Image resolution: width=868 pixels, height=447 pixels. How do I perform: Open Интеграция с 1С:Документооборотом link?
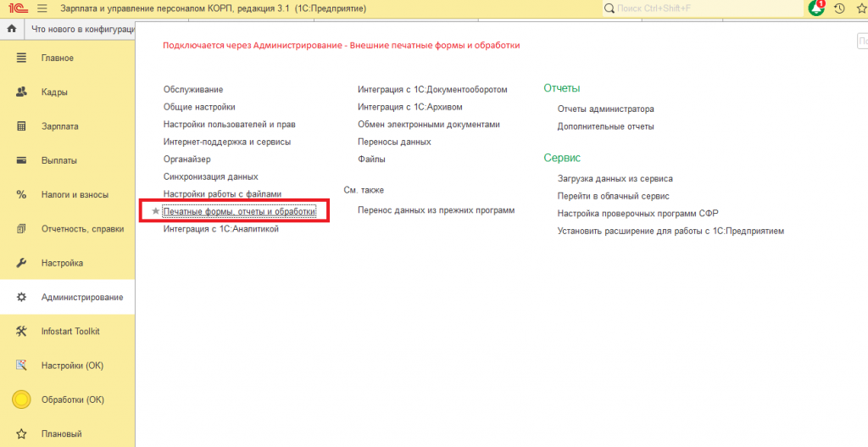pyautogui.click(x=432, y=89)
